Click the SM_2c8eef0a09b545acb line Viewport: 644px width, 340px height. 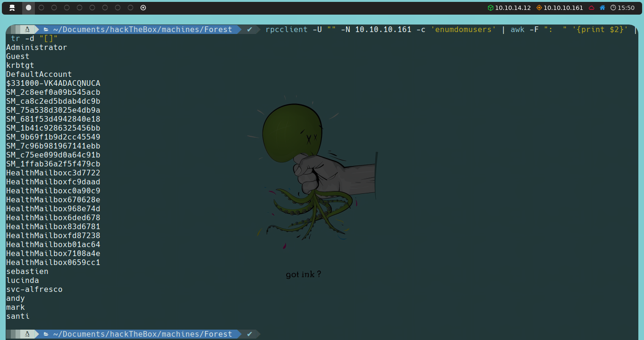[x=53, y=92]
